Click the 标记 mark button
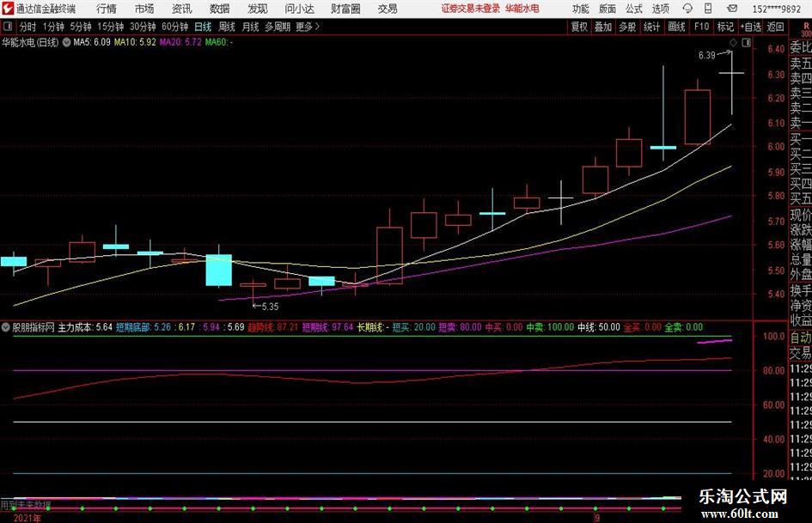This screenshot has height=523, width=812. pyautogui.click(x=725, y=27)
